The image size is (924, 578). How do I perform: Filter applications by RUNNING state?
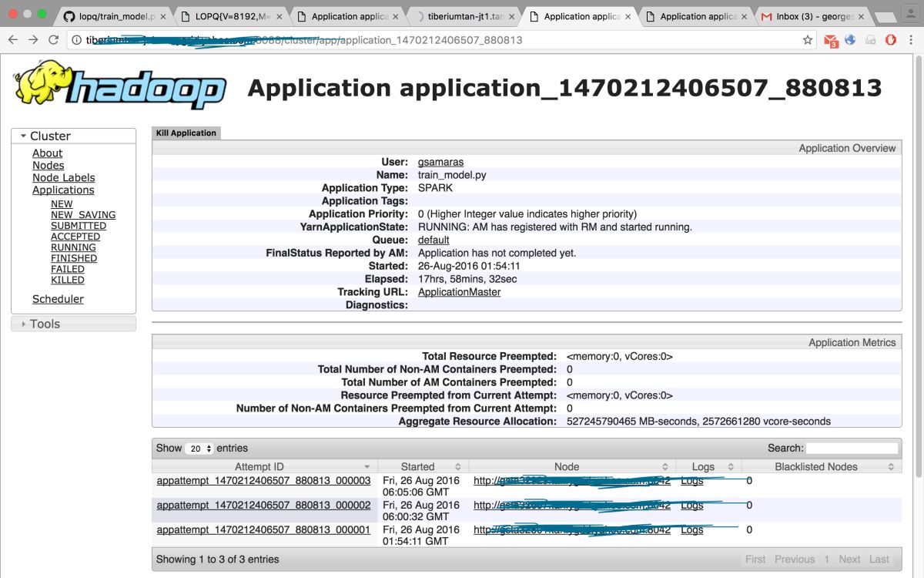pyautogui.click(x=73, y=247)
